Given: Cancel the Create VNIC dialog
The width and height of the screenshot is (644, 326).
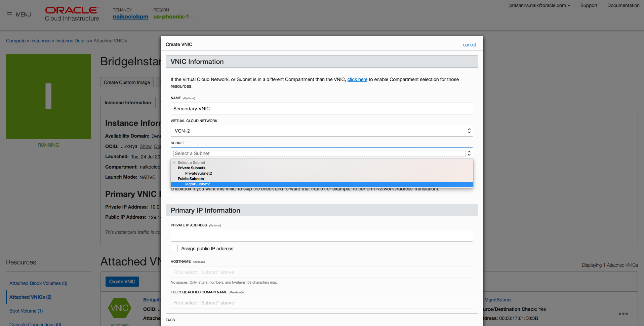Looking at the screenshot, I should (469, 45).
